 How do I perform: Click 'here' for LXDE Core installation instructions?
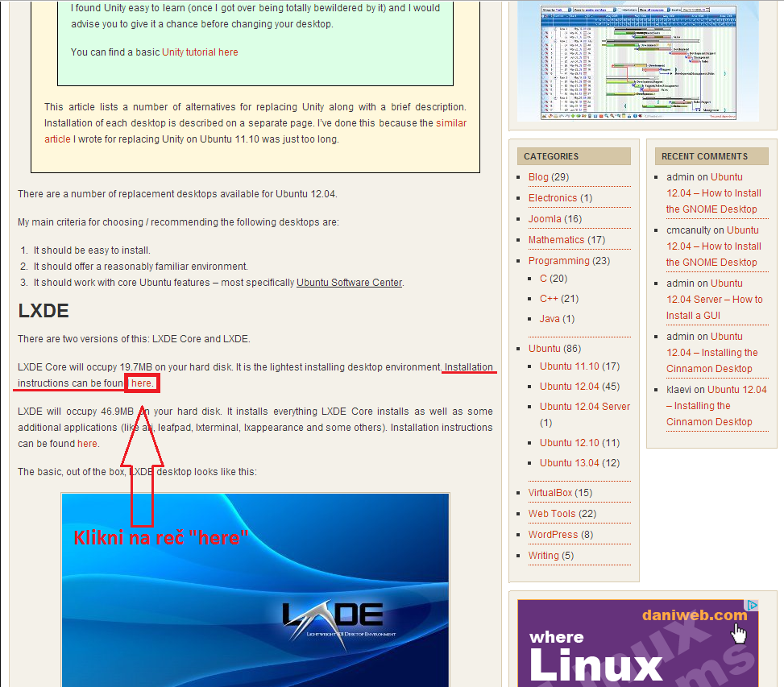tap(142, 383)
